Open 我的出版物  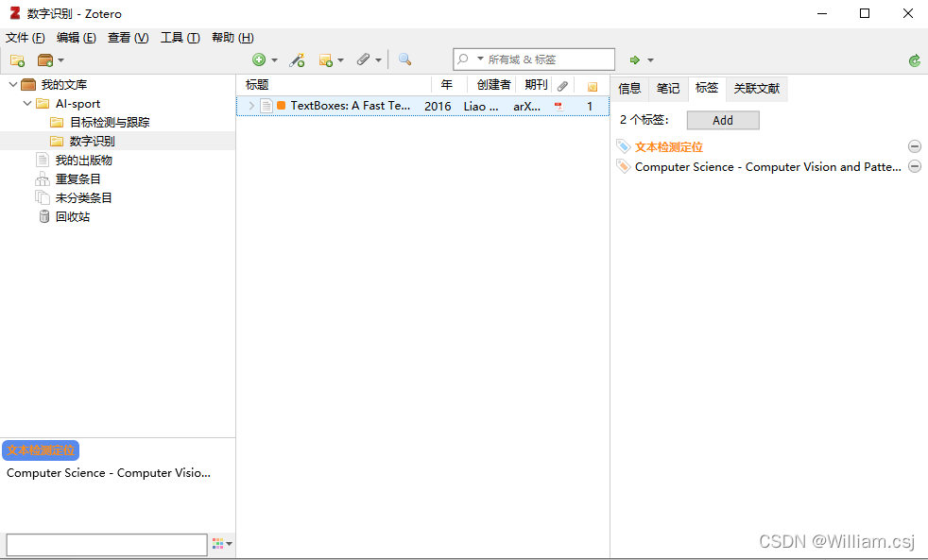click(x=83, y=161)
